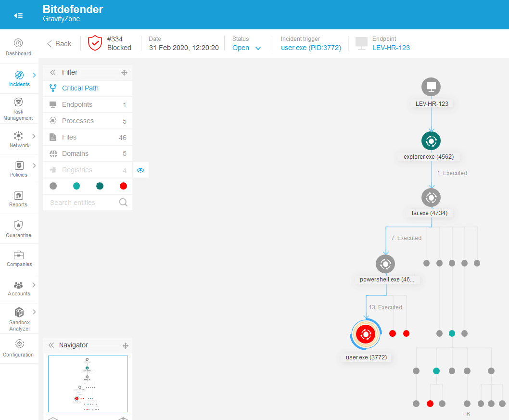This screenshot has width=509, height=420.
Task: Filter by the light teal color dot
Action: [76, 186]
